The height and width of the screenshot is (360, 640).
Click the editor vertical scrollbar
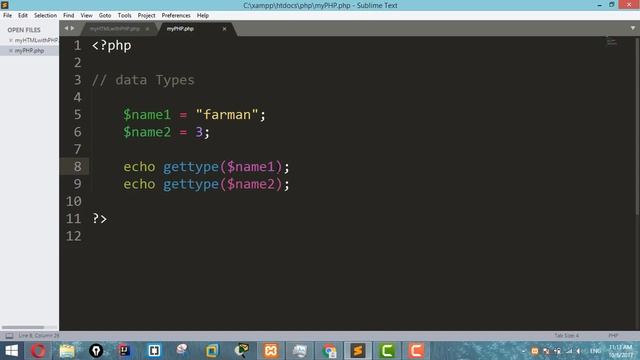(x=638, y=127)
